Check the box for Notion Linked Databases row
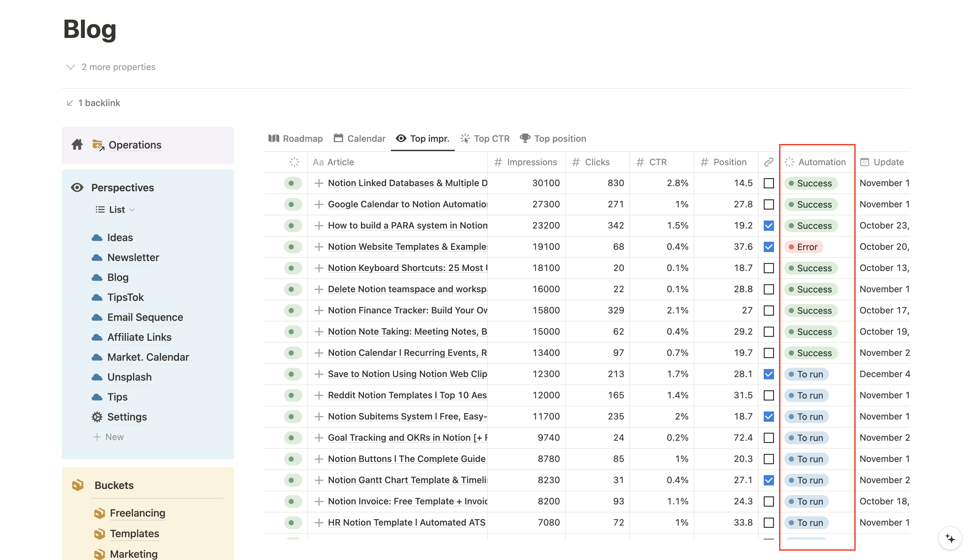Screen dimensions: 972x560 coord(769,183)
